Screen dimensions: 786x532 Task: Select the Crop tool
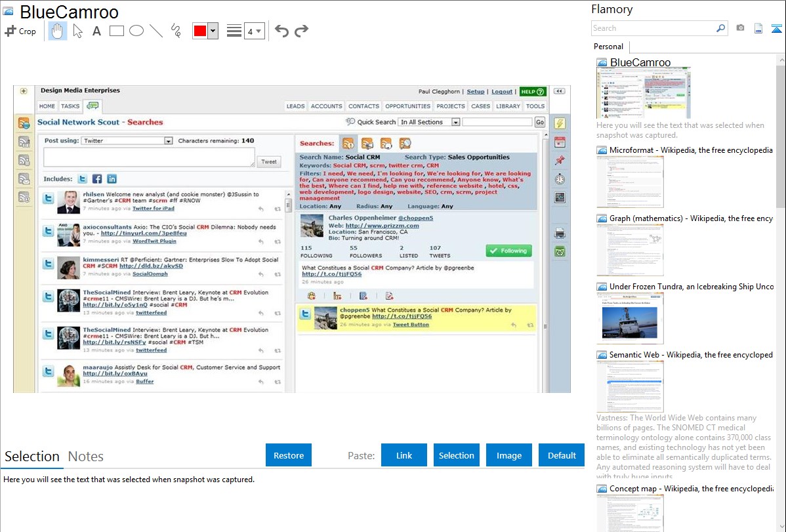[x=20, y=31]
